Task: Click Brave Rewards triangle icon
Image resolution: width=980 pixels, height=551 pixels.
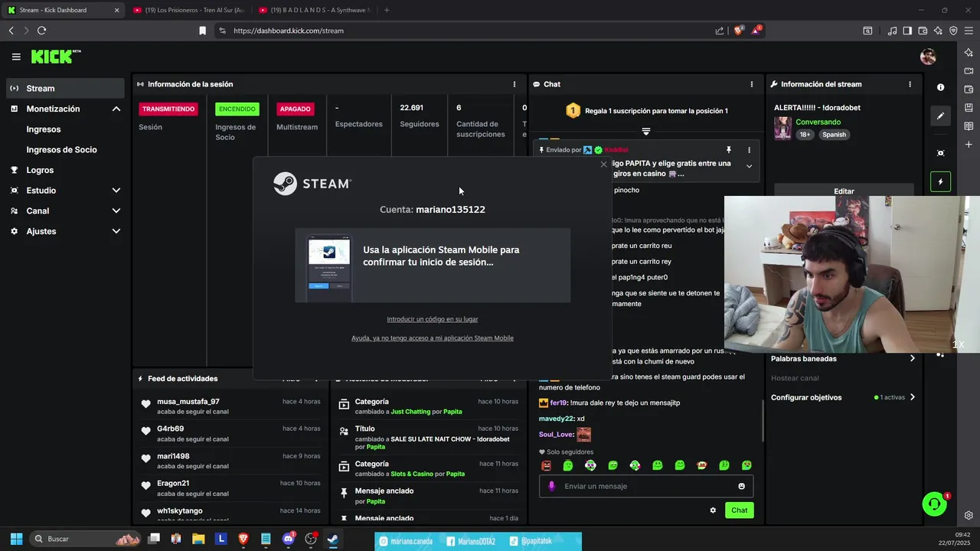Action: (x=756, y=31)
